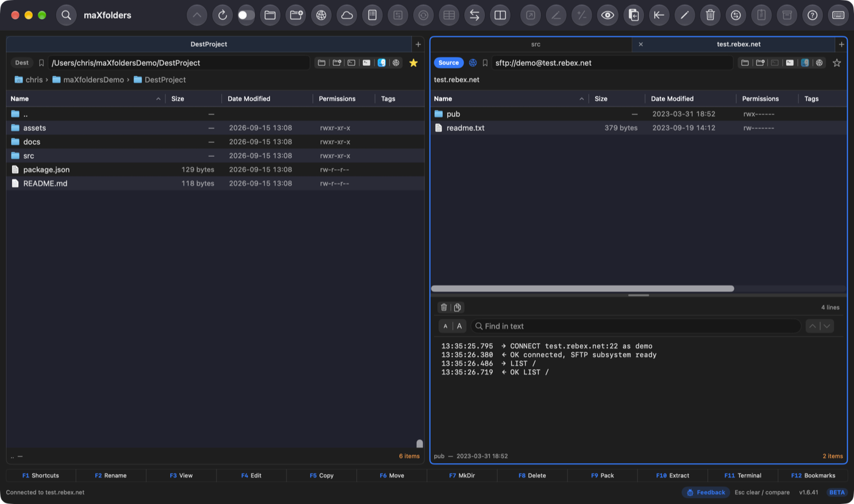Screen dimensions: 854x504
Task: Click the pane splitter handle above console
Action: click(639, 296)
